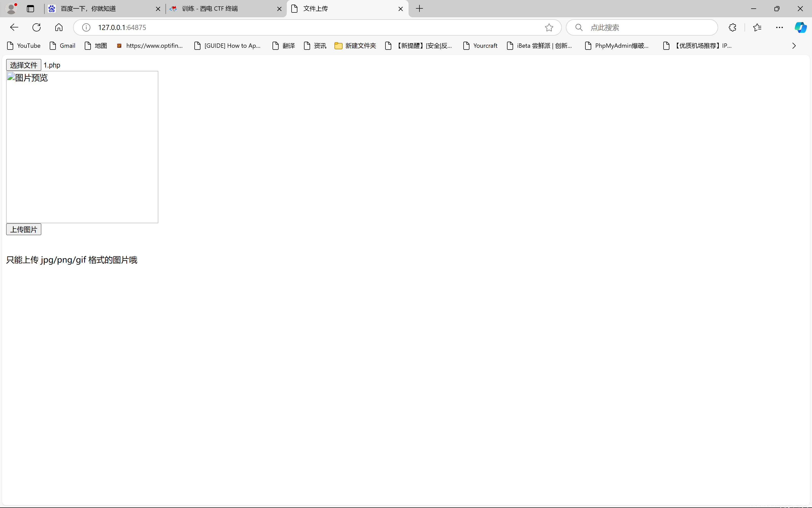
Task: Open the Gmail bookmark
Action: [x=62, y=46]
